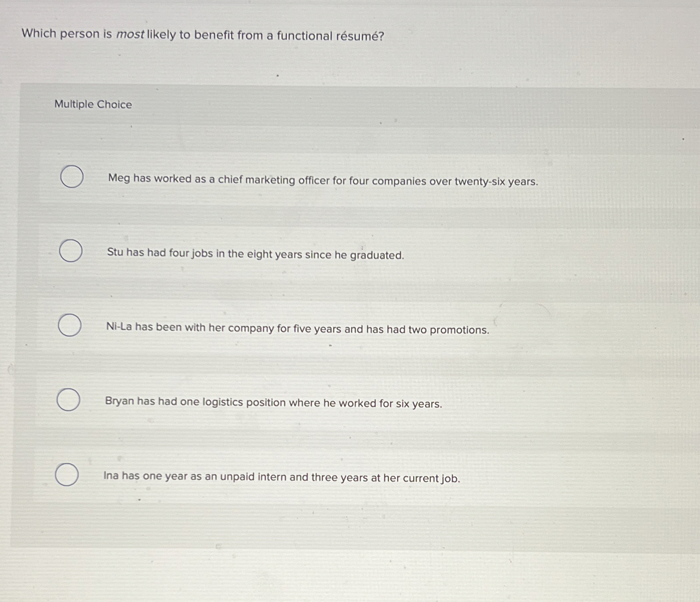Choose the option mentioning three years at current job
Screen dimensions: 700x602
[x=282, y=478]
